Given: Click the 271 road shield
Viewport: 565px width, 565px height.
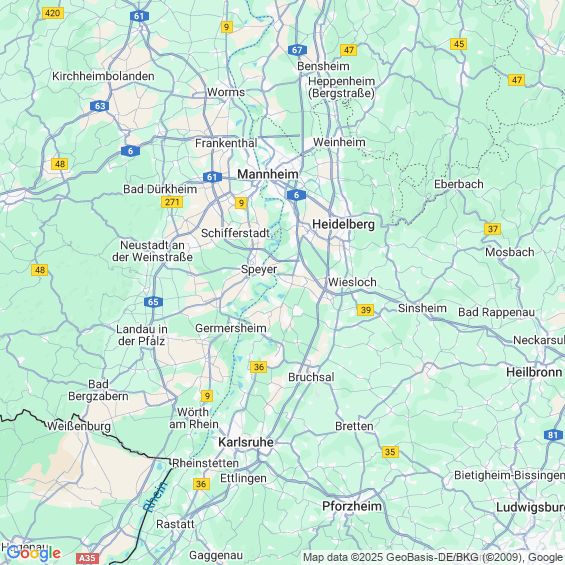Looking at the screenshot, I should (172, 202).
